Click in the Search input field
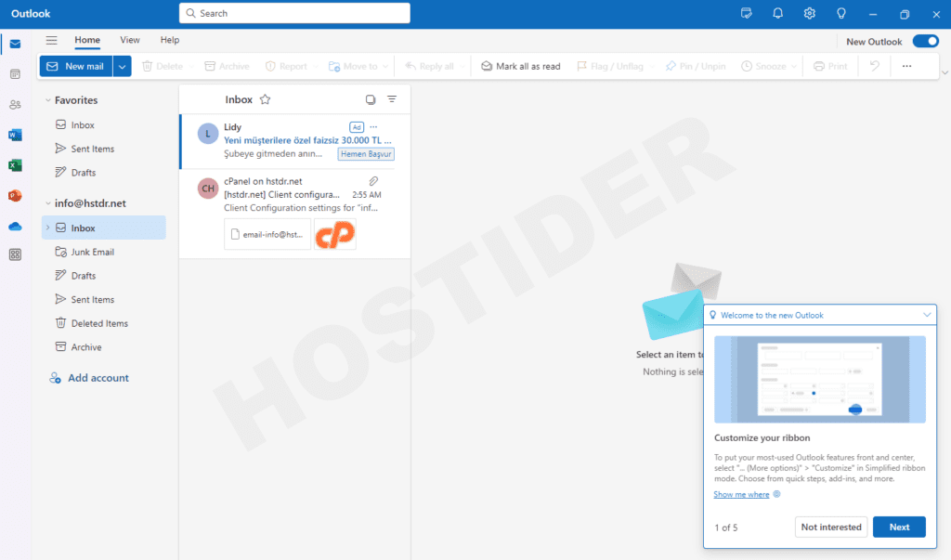Screen dimensions: 951x560 pyautogui.click(x=294, y=13)
